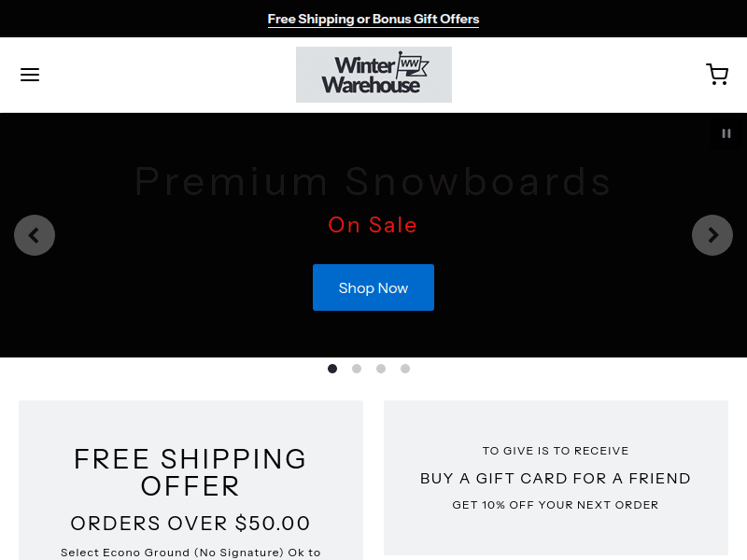
Task: Advance to the next carousel slide
Action: [712, 235]
